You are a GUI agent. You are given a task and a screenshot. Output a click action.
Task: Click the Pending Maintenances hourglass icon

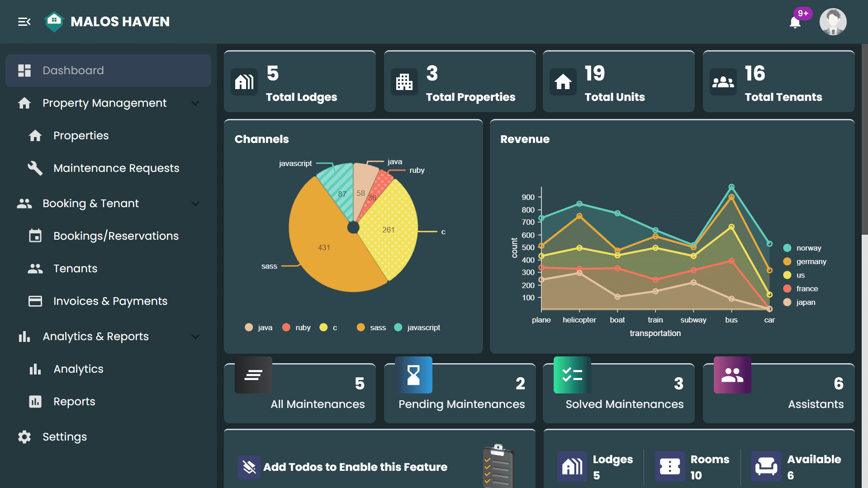(413, 375)
